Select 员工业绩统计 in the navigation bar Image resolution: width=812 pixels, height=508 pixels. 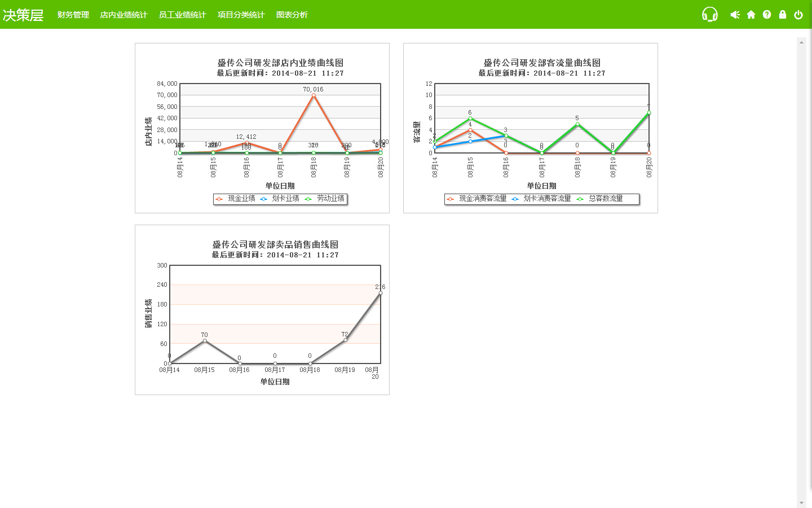tap(182, 15)
